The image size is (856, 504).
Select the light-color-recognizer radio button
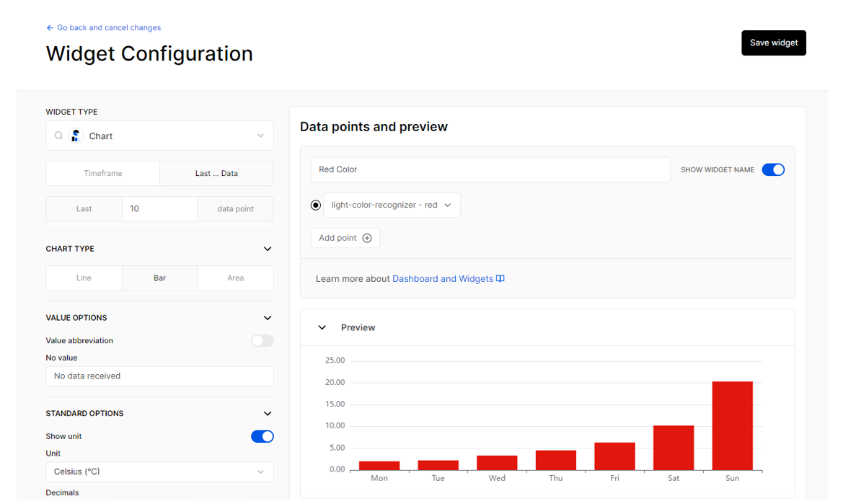(316, 205)
